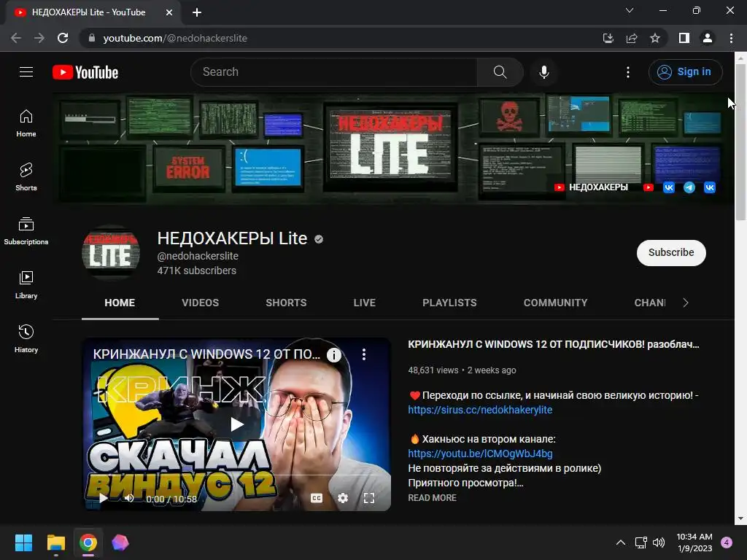
Task: Go to Home in sidebar
Action: pos(26,122)
